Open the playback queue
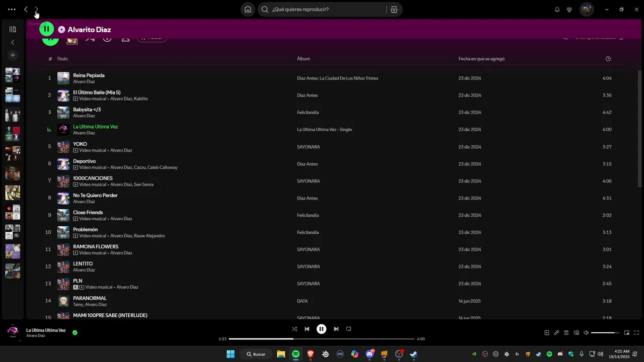This screenshot has height=362, width=644. click(x=566, y=332)
